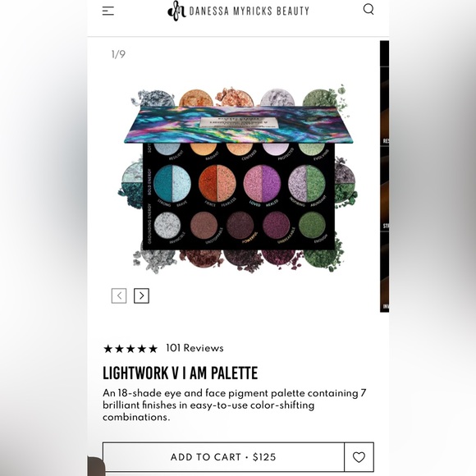Select the brown Unstoppable shade pan

(204, 226)
